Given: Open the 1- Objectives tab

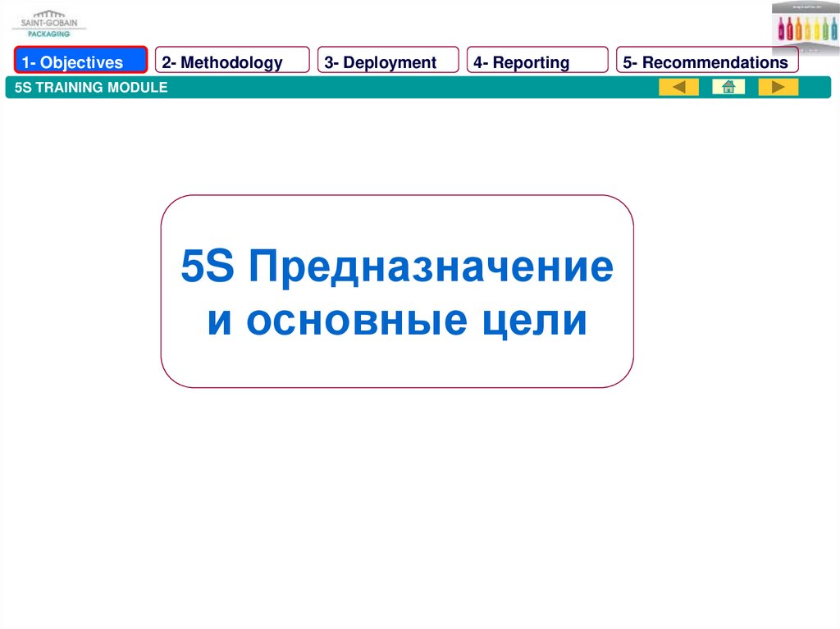Looking at the screenshot, I should tap(80, 62).
